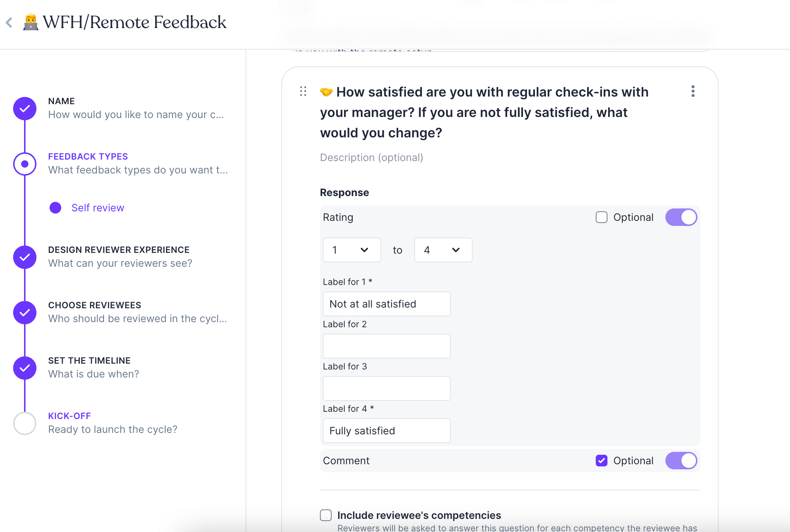Viewport: 790px width, 532px height.
Task: Click the back arrow beside WFH/Remote Feedback
Action: coord(9,23)
